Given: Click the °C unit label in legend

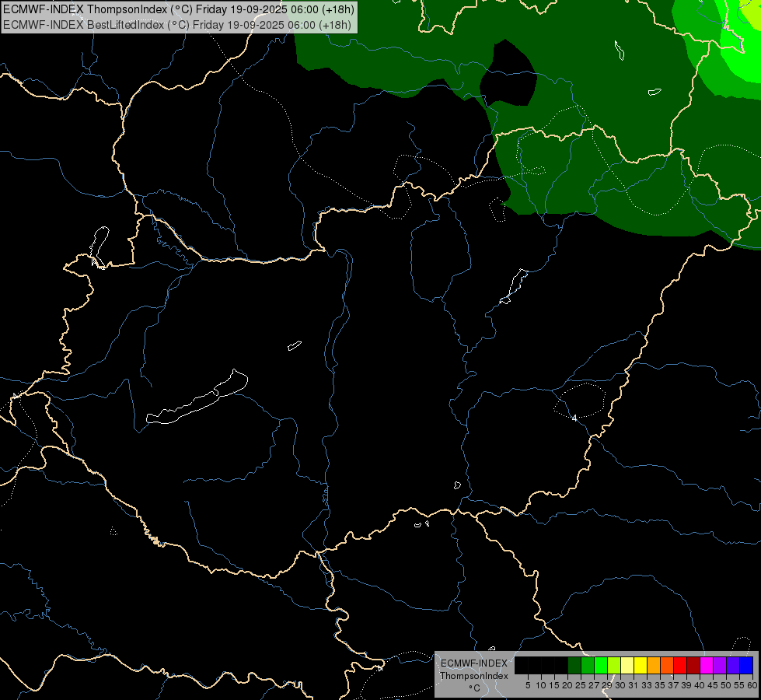Looking at the screenshot, I should click(x=475, y=688).
